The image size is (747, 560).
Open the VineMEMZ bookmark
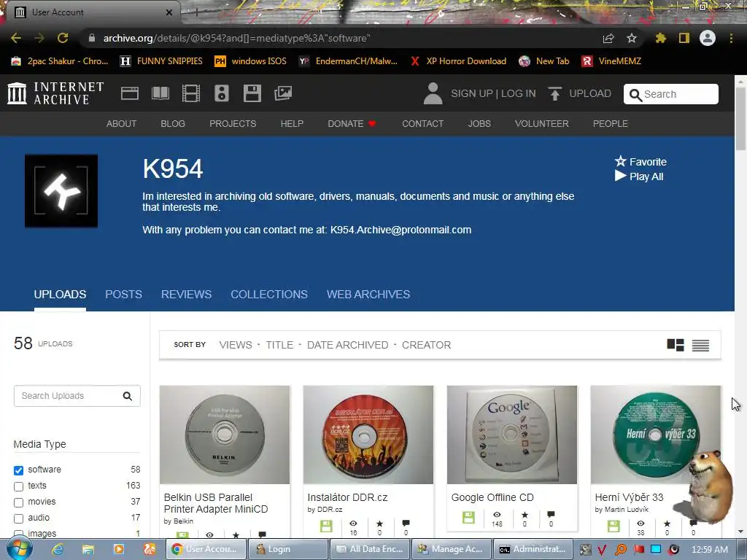pos(611,61)
